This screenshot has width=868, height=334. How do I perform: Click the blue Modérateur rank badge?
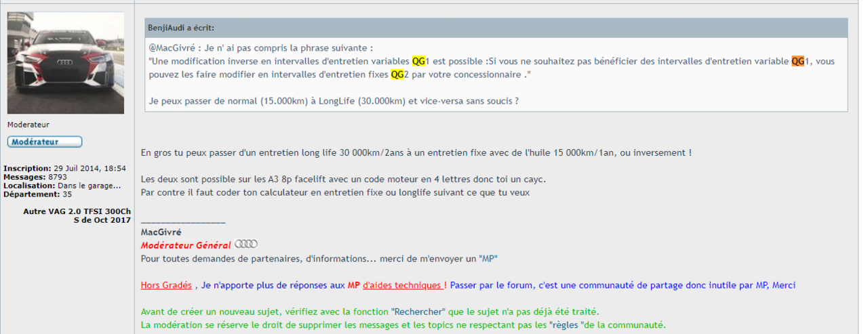pos(45,142)
